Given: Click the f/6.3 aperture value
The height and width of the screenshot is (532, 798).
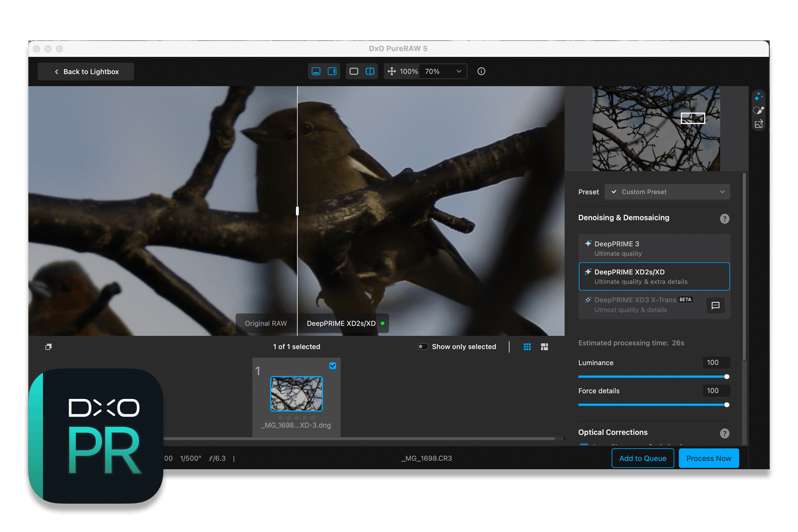Looking at the screenshot, I should pyautogui.click(x=217, y=459).
